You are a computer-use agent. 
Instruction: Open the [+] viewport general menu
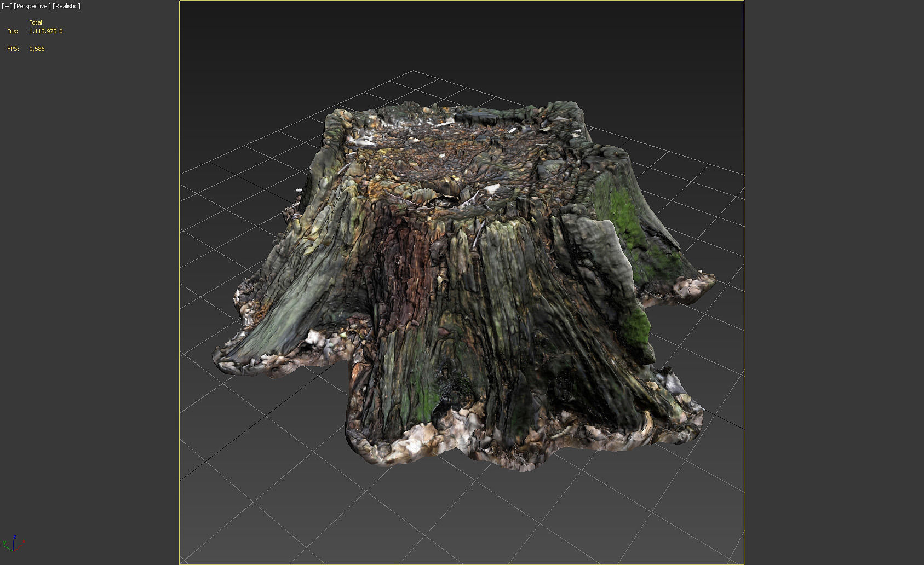pyautogui.click(x=7, y=6)
